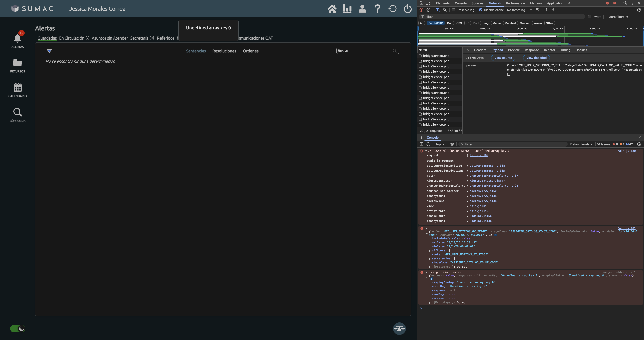
Task: Open the DataManagement.js:368 source link
Action: tap(487, 166)
